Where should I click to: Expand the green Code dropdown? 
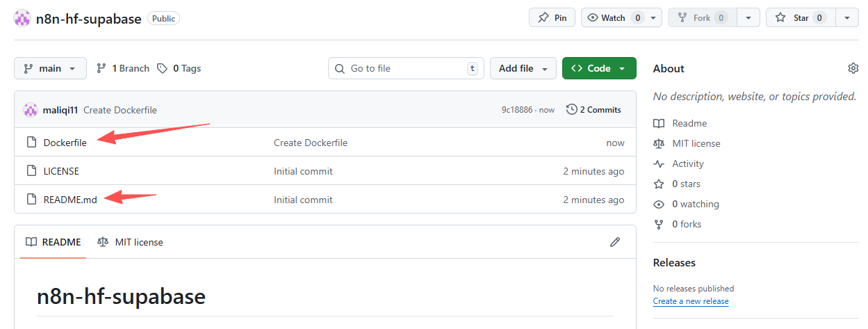[598, 68]
